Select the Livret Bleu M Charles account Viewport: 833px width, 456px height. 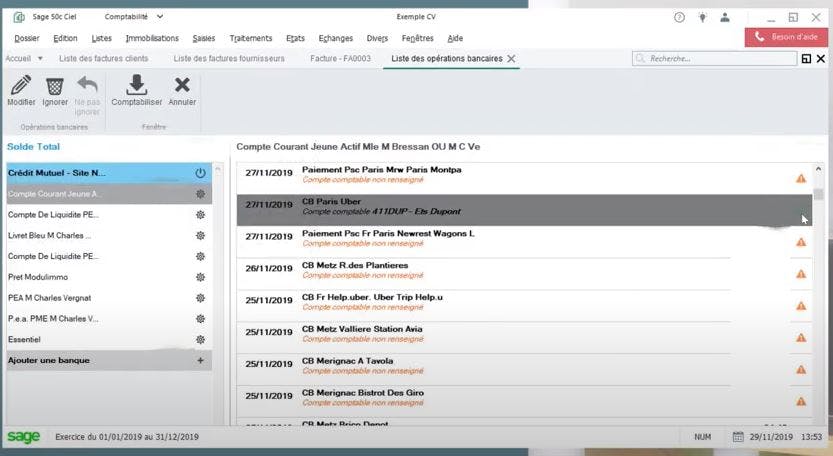tap(109, 235)
